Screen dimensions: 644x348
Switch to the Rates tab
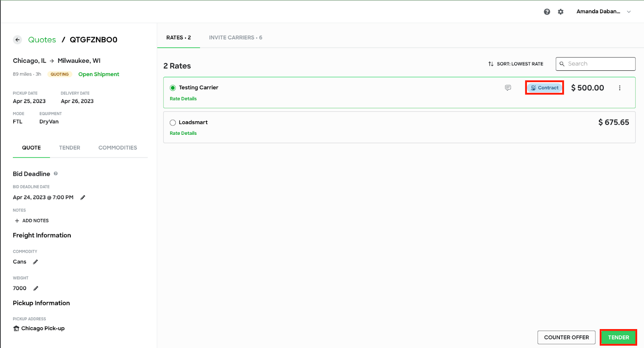[x=179, y=37]
